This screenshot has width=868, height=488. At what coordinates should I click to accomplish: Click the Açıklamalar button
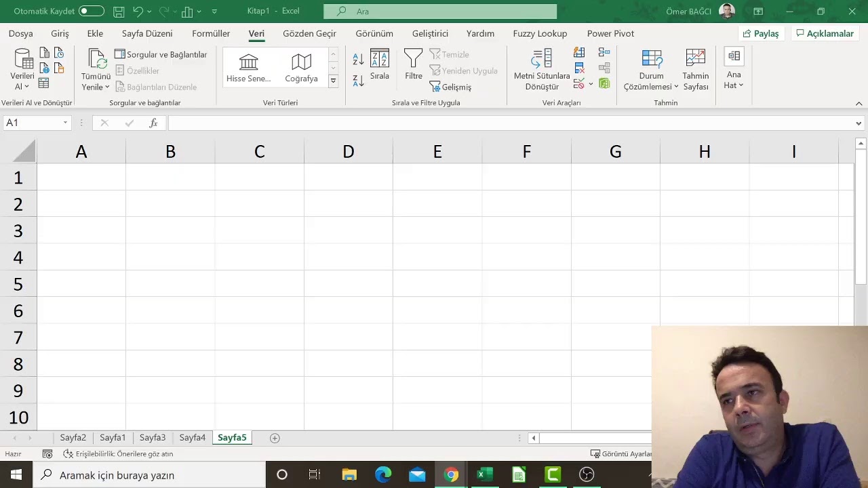click(x=825, y=33)
